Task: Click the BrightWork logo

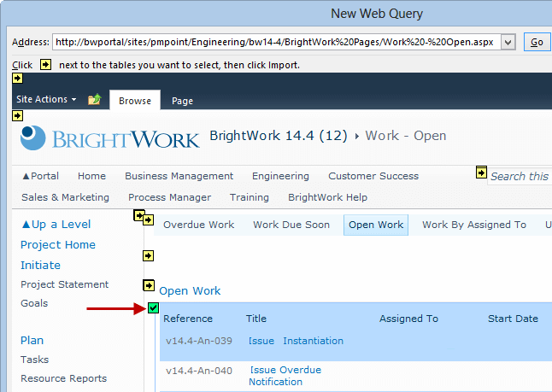Action: tap(110, 138)
